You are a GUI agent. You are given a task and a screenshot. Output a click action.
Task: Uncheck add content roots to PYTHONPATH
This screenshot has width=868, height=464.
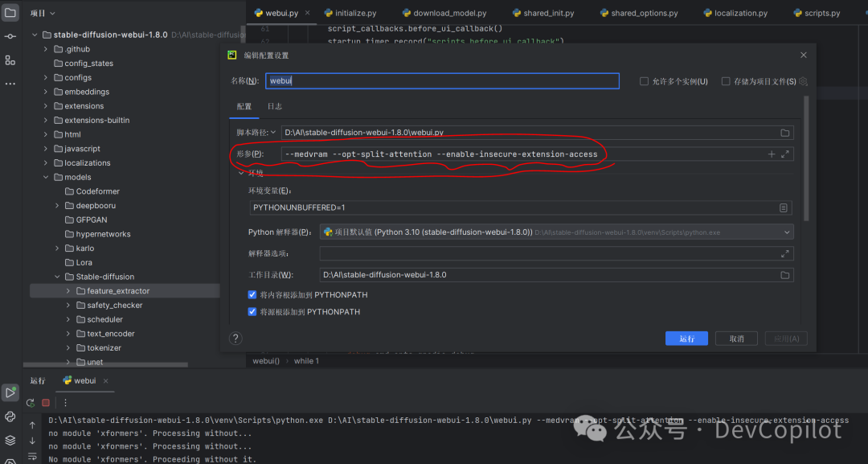[x=252, y=294]
